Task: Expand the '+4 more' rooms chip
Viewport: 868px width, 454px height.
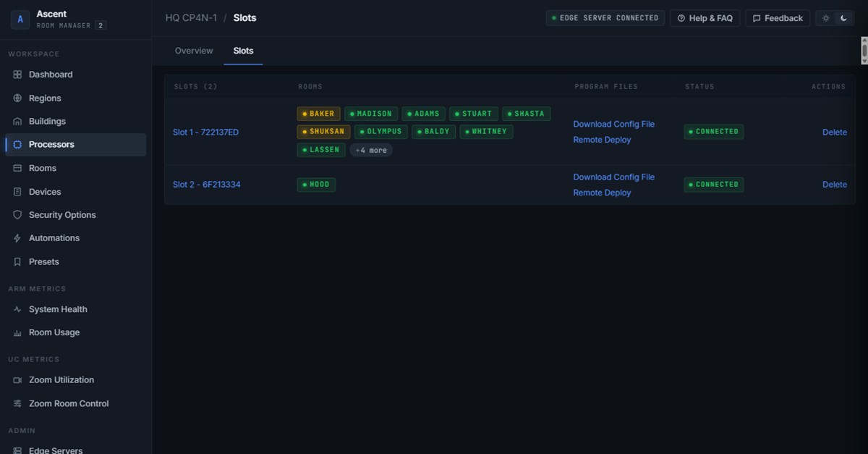Action: (x=371, y=150)
